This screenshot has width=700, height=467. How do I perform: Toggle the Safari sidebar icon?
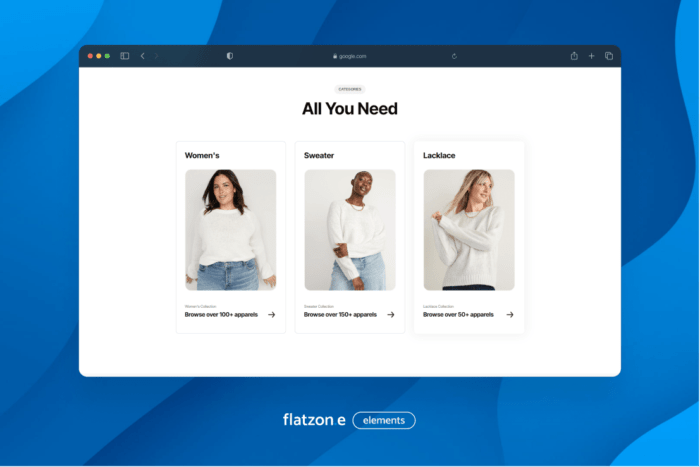tap(125, 56)
